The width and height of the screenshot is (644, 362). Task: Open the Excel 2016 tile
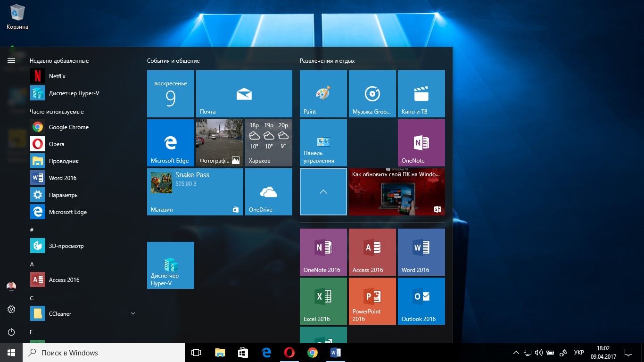(323, 301)
